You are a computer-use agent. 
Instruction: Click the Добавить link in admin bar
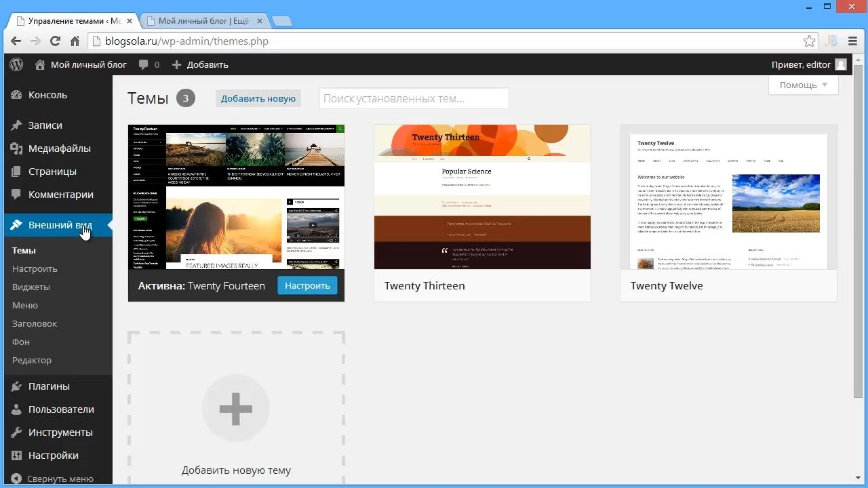208,64
